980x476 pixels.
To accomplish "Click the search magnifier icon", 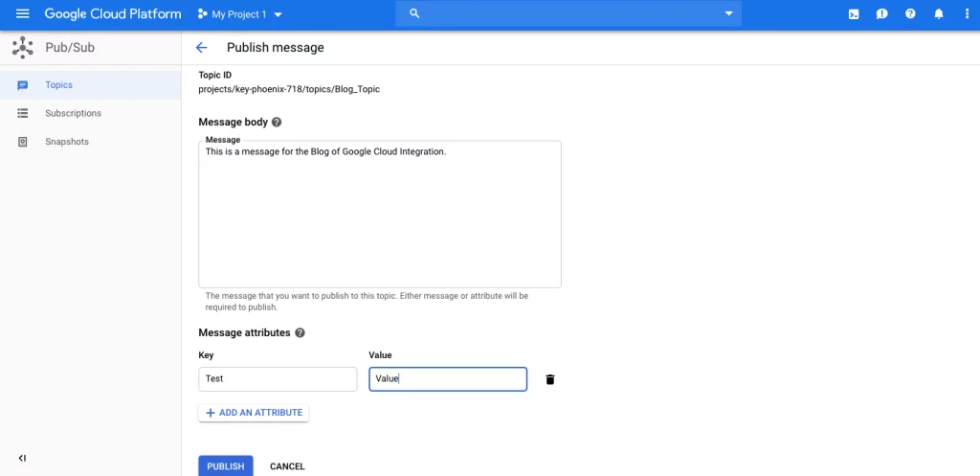I will (x=413, y=13).
